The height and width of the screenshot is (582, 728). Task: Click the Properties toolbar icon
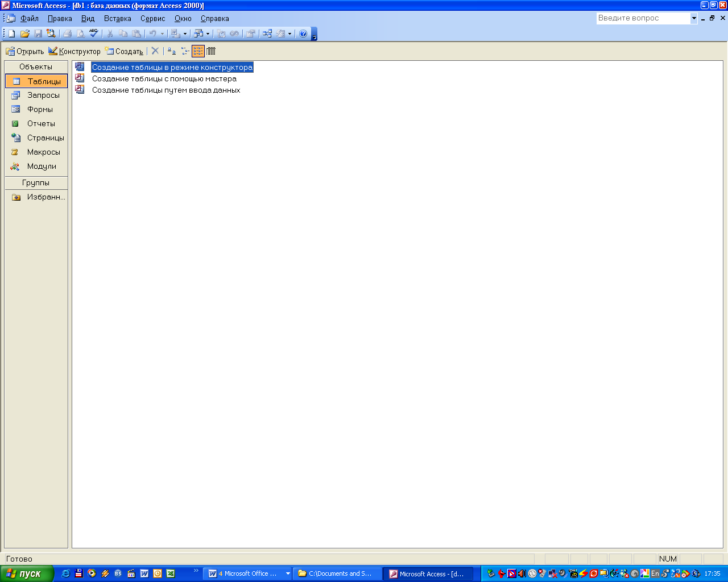251,34
